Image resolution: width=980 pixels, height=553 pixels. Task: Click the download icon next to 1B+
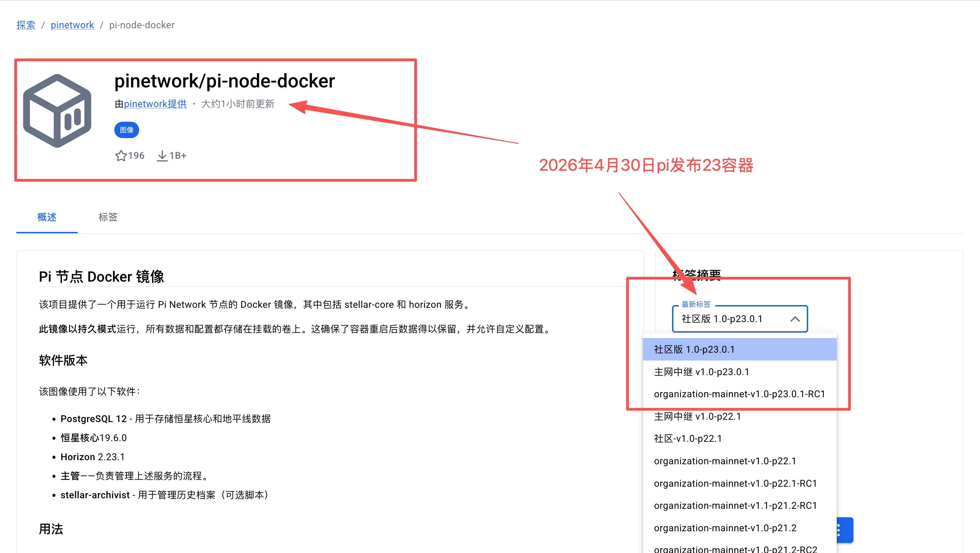(162, 155)
